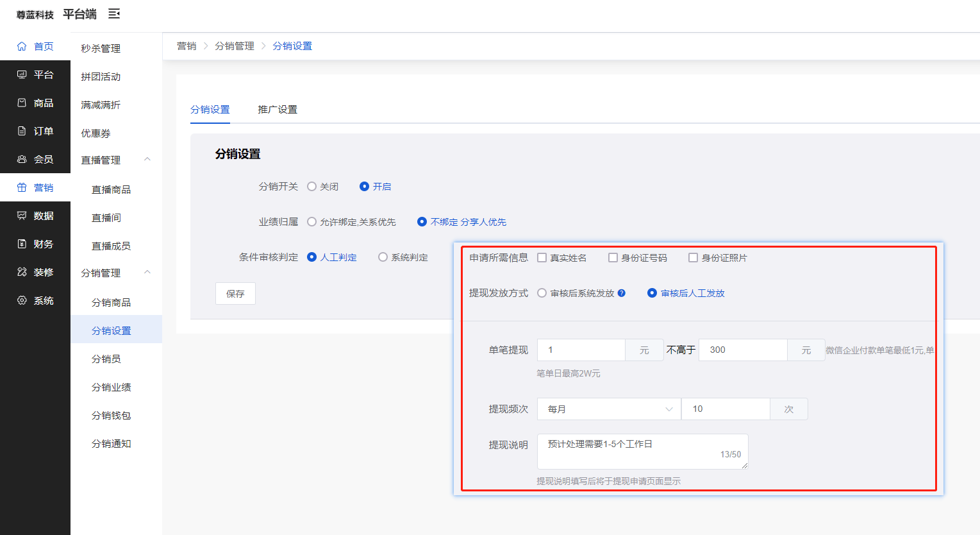This screenshot has height=535, width=980.
Task: Choose 允许绑定,关系优先 option
Action: (x=311, y=222)
